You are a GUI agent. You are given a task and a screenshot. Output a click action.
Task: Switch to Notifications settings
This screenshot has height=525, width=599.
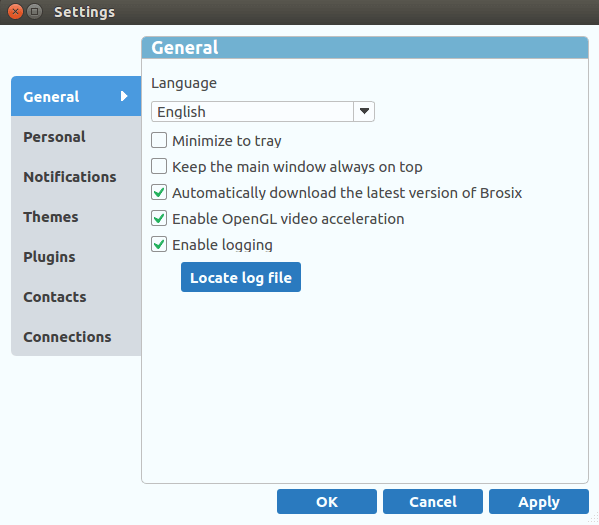coord(76,177)
